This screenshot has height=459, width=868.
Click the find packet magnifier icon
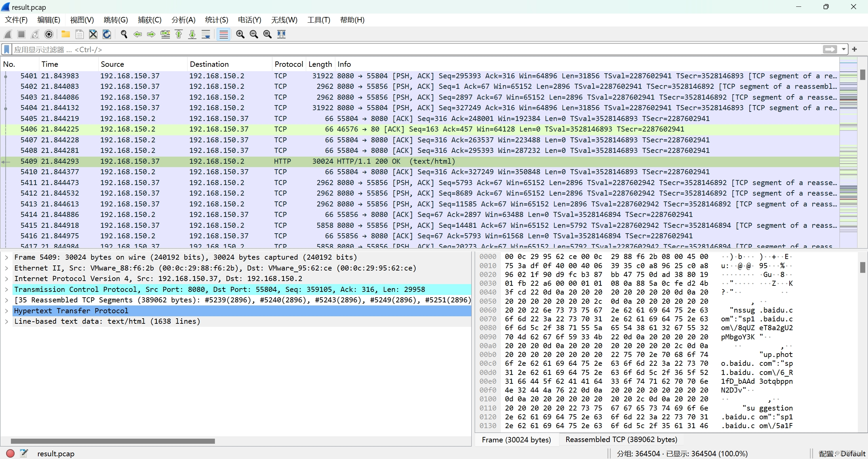(124, 34)
